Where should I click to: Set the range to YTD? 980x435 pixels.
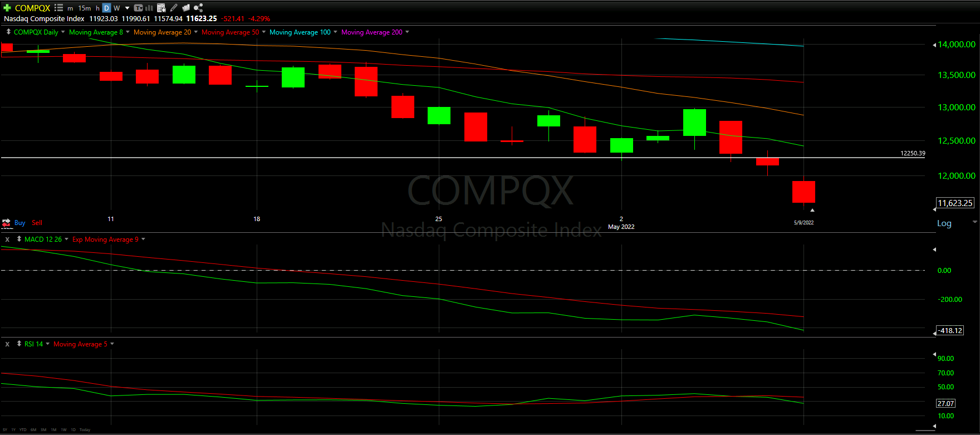[x=23, y=429]
